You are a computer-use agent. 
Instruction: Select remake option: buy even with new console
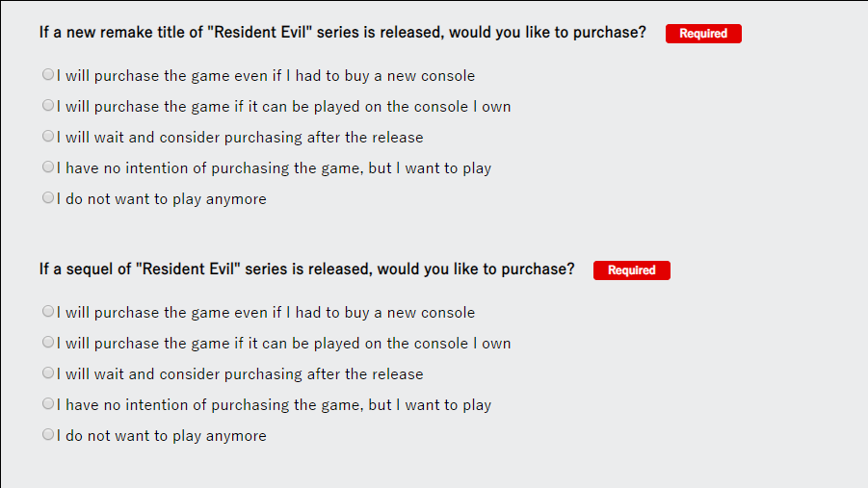pyautogui.click(x=48, y=74)
